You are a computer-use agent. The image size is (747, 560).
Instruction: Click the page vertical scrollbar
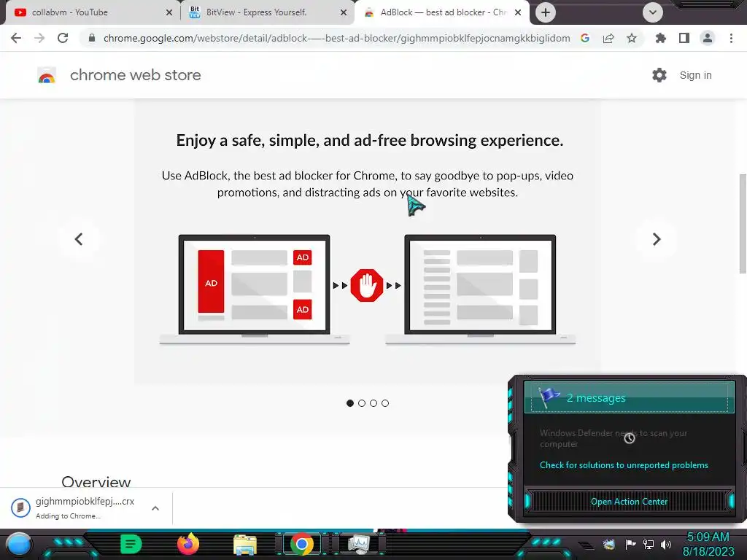click(x=743, y=224)
